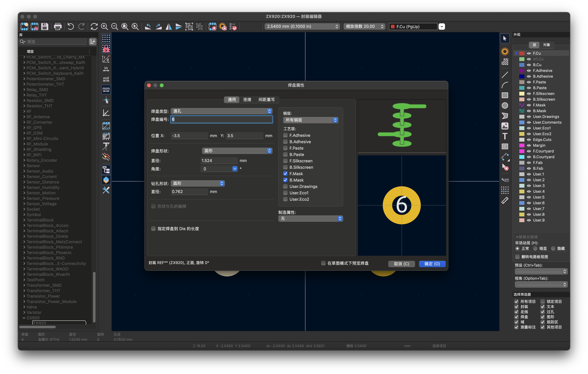This screenshot has height=374, width=588.
Task: Switch units to inches
Action: coord(106,69)
